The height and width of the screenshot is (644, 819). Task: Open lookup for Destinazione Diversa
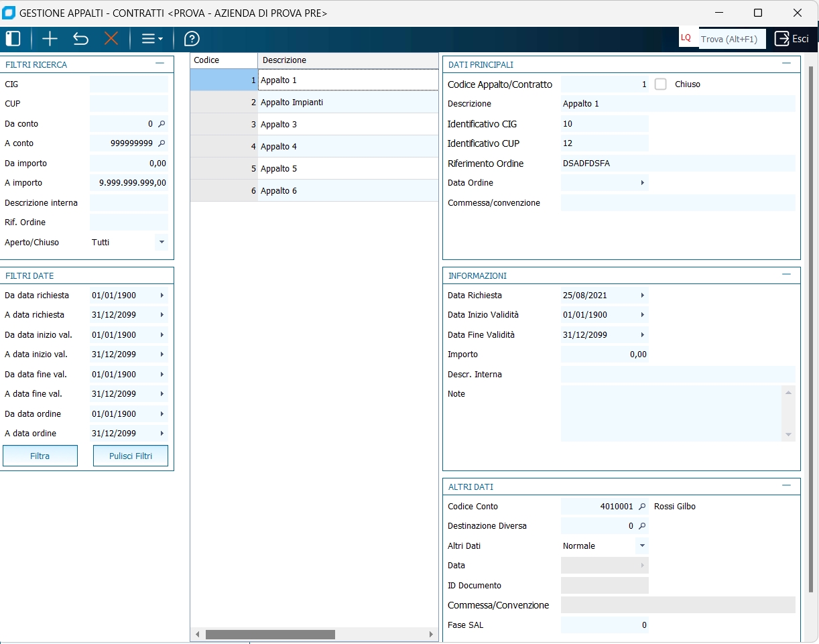pos(641,526)
